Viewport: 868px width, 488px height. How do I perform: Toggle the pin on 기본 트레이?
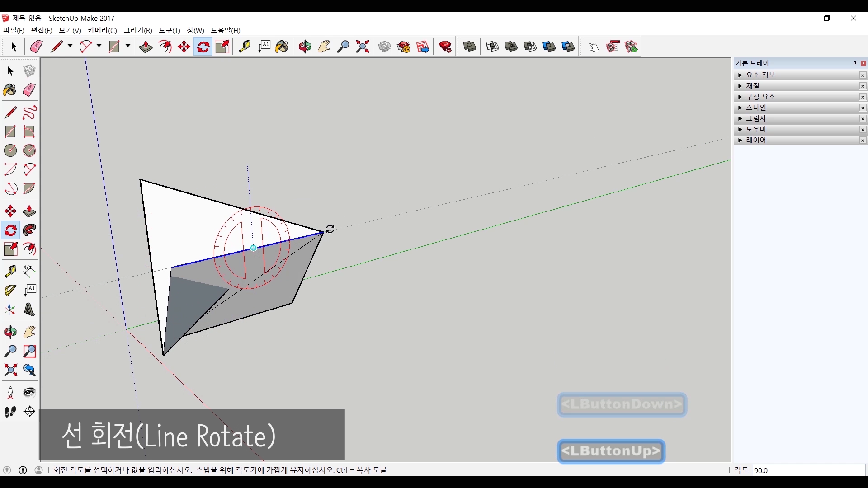[x=855, y=63]
